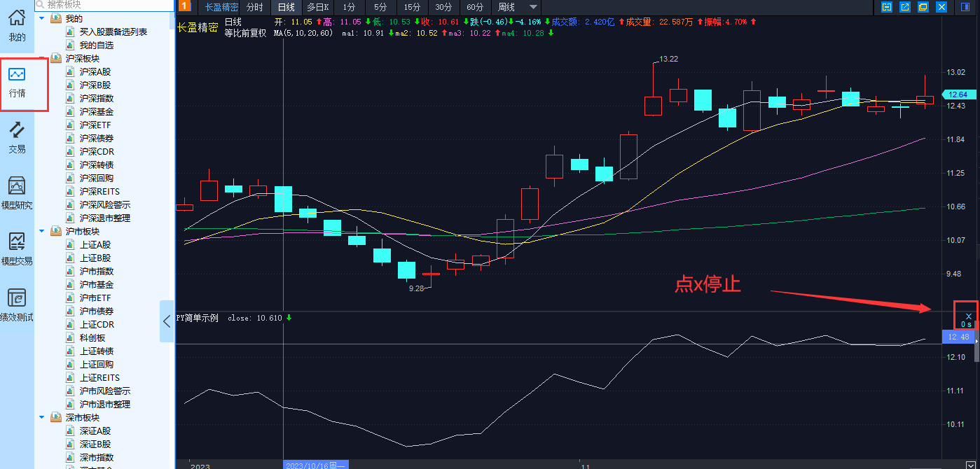Switch to the 分时 chart tab

[x=255, y=7]
